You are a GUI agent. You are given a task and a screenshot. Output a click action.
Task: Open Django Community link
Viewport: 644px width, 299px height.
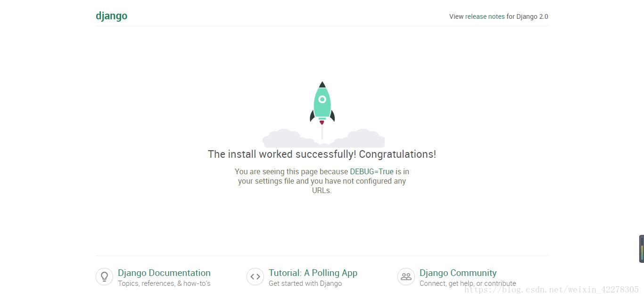pyautogui.click(x=458, y=273)
